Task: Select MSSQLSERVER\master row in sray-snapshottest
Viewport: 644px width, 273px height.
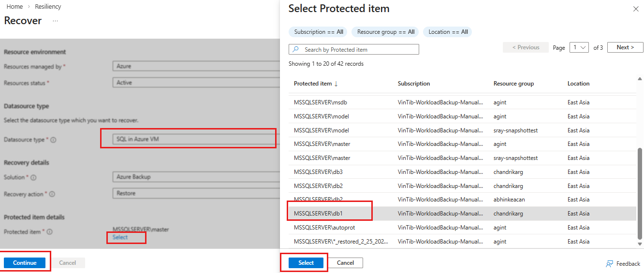Action: tap(462, 158)
